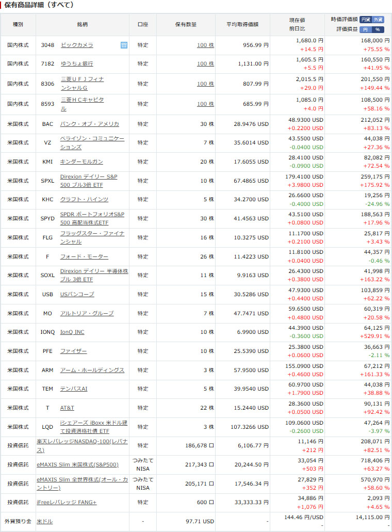Click the 米ドル foreign currency deposit link
The height and width of the screenshot is (532, 392).
(x=44, y=521)
